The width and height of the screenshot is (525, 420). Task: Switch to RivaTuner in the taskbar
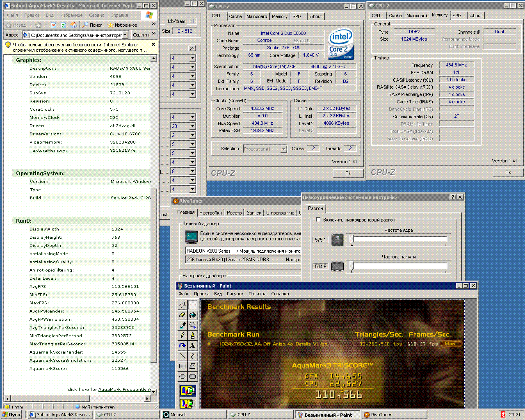tap(395, 415)
